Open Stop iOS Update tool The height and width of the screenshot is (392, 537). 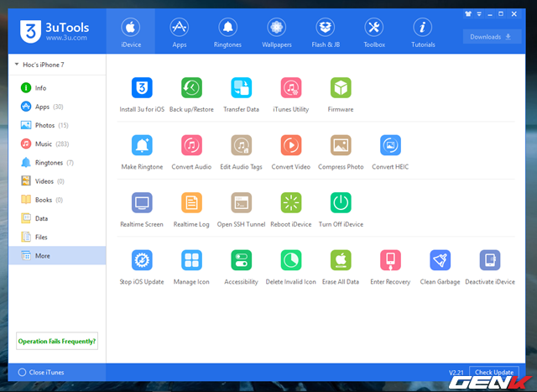142,260
